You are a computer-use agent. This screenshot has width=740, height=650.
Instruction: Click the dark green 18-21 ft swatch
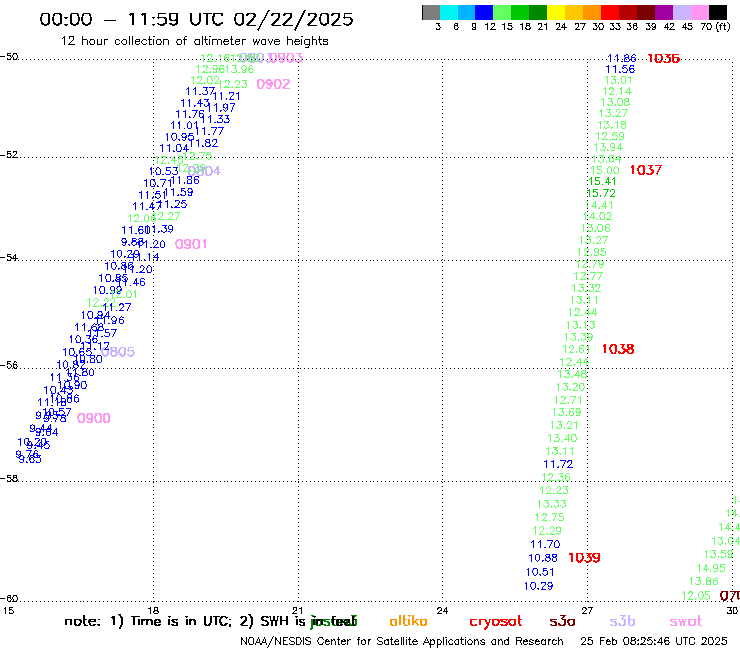538,12
